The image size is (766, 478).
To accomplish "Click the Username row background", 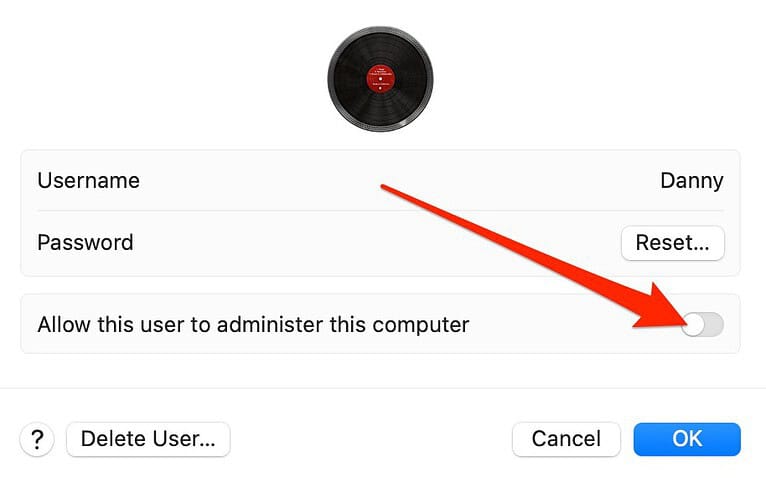I will [x=380, y=181].
